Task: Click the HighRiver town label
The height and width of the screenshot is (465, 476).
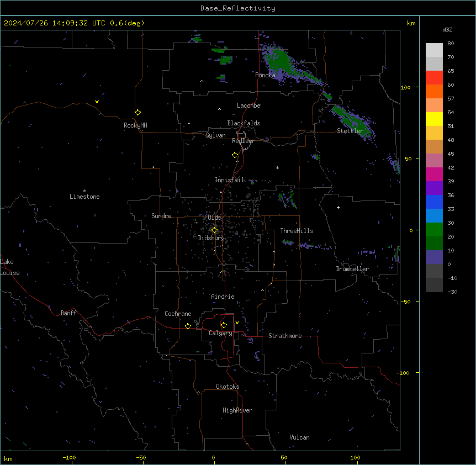Action: coord(237,410)
